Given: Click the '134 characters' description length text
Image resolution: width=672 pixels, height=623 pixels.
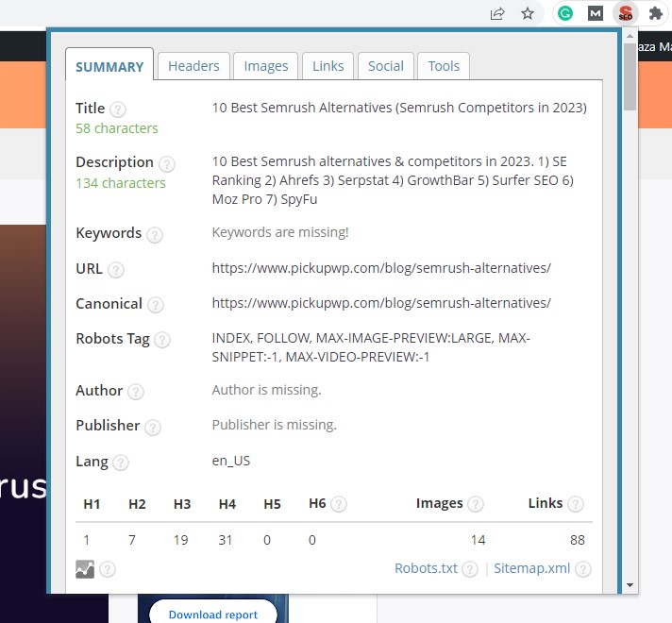Looking at the screenshot, I should pos(121,183).
